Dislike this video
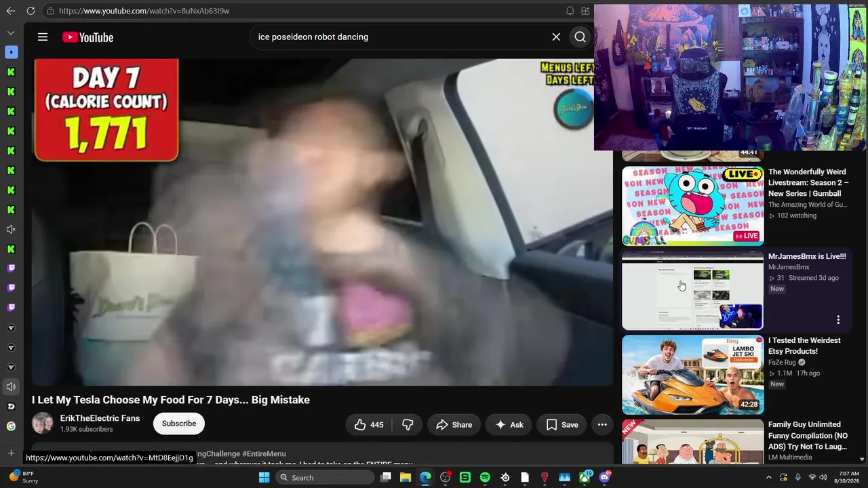Viewport: 868px width, 488px height. pyautogui.click(x=408, y=425)
